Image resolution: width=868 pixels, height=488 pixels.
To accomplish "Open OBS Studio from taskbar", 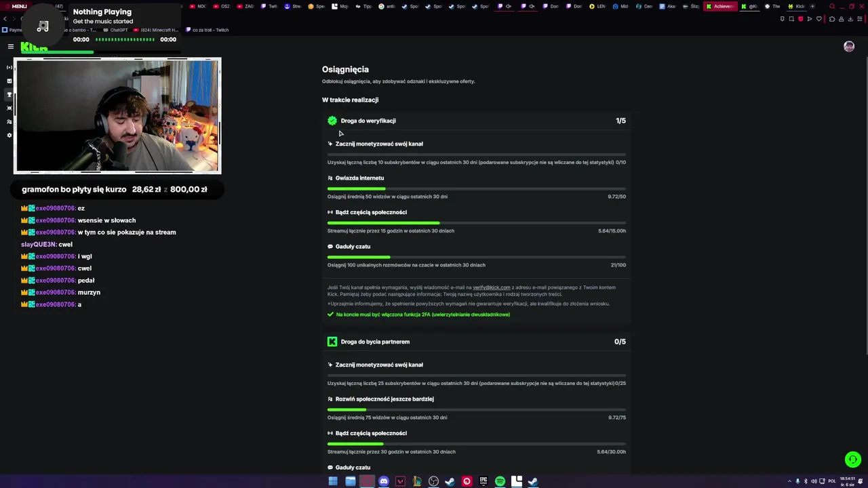I will click(433, 481).
